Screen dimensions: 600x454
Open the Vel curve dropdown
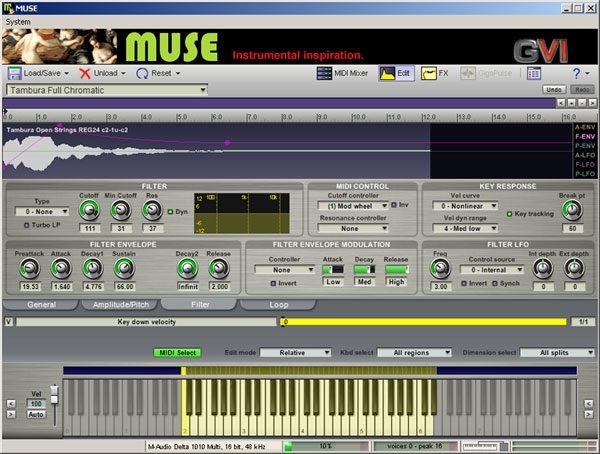click(x=465, y=206)
